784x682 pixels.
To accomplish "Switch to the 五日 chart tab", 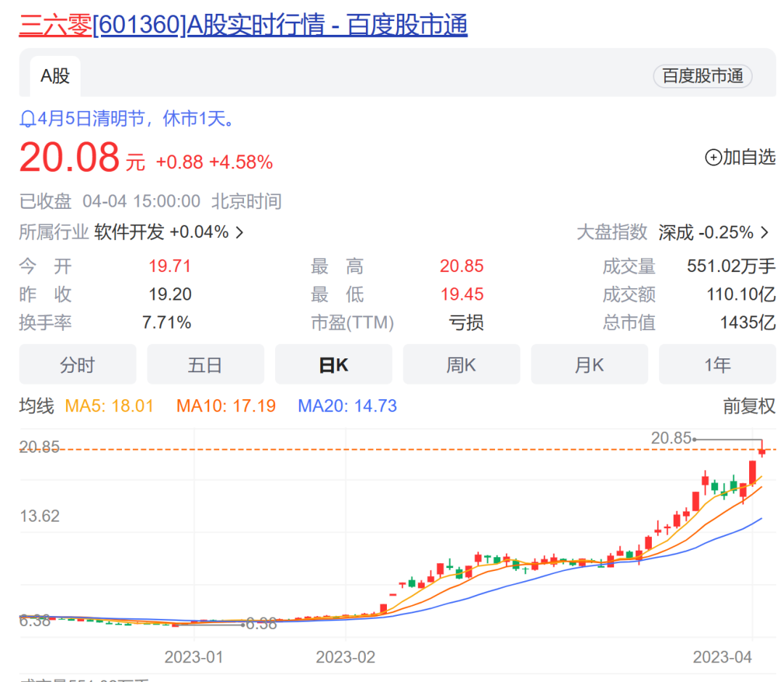I will (x=205, y=364).
